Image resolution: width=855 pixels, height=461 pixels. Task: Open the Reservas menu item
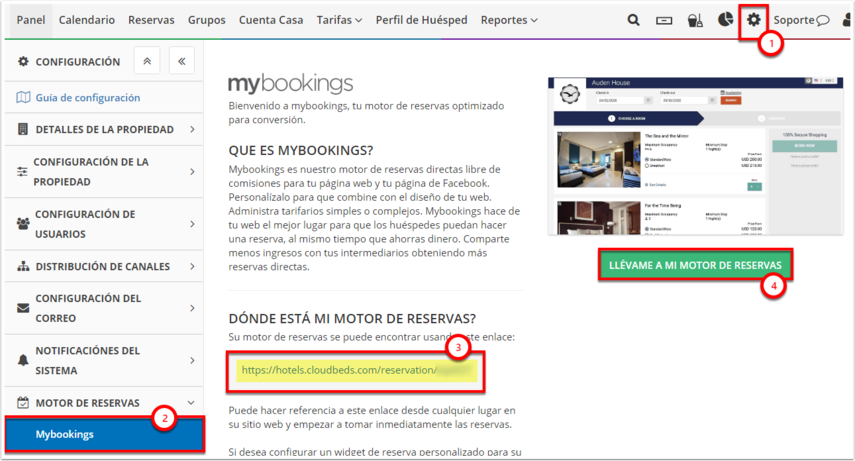(151, 20)
